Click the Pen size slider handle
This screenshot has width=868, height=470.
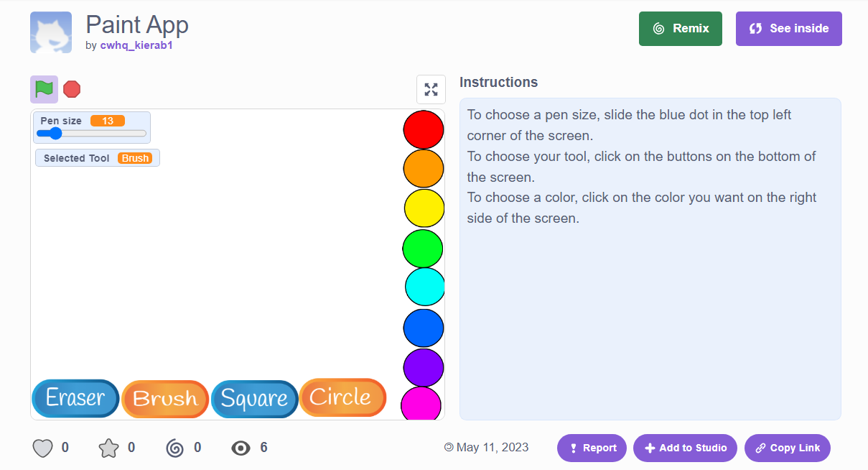(x=55, y=133)
